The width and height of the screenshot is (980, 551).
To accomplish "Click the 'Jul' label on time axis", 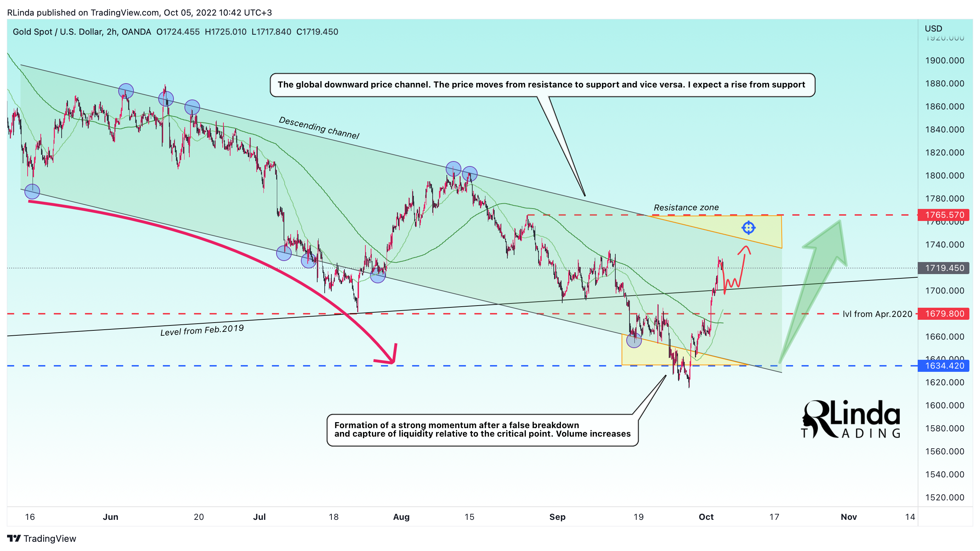I will click(260, 517).
